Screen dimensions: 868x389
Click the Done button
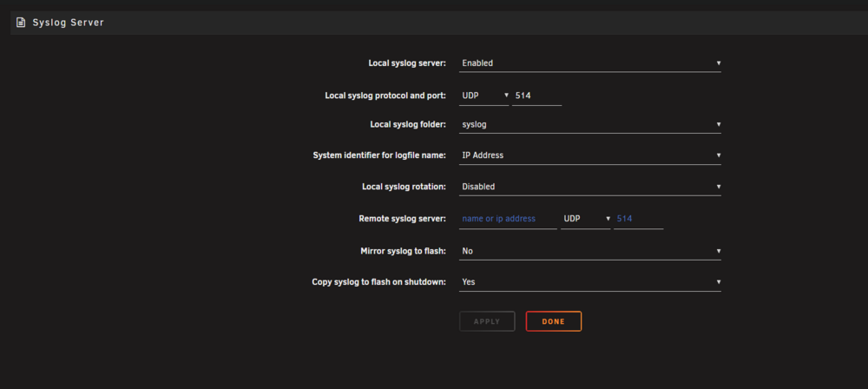coord(554,321)
